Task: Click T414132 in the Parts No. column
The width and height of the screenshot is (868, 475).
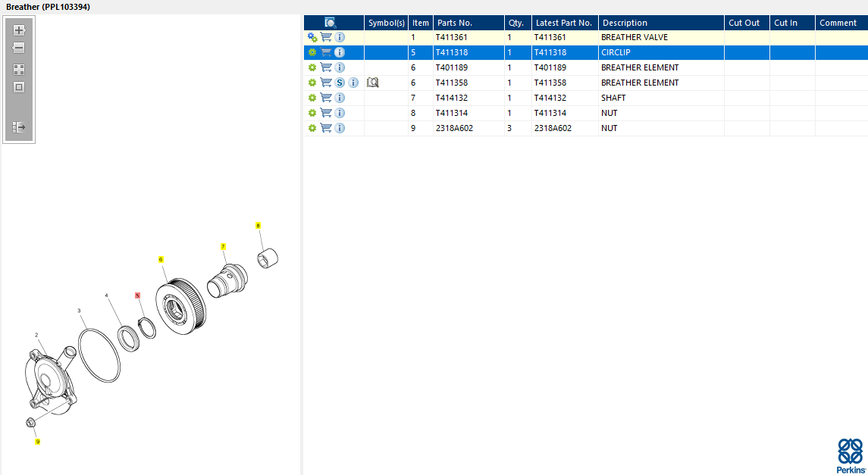Action: [x=452, y=98]
